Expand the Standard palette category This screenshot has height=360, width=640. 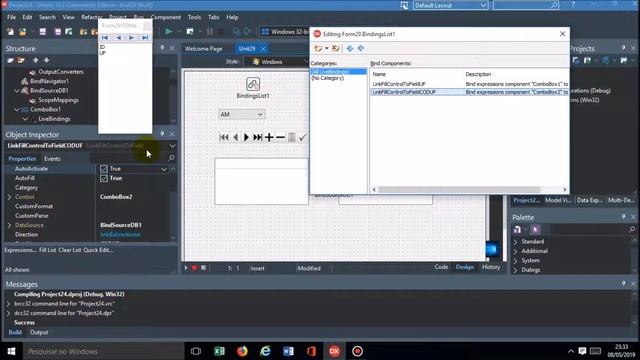pos(516,242)
